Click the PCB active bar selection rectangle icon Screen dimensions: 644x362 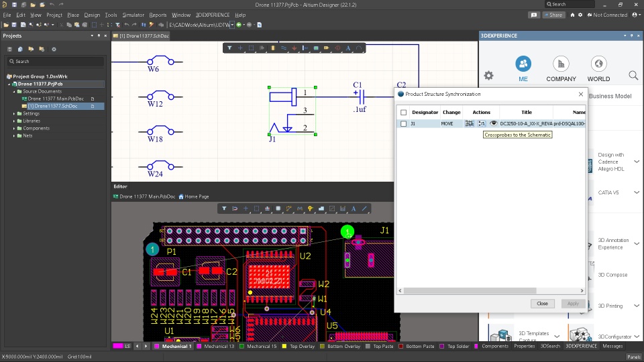tap(256, 208)
